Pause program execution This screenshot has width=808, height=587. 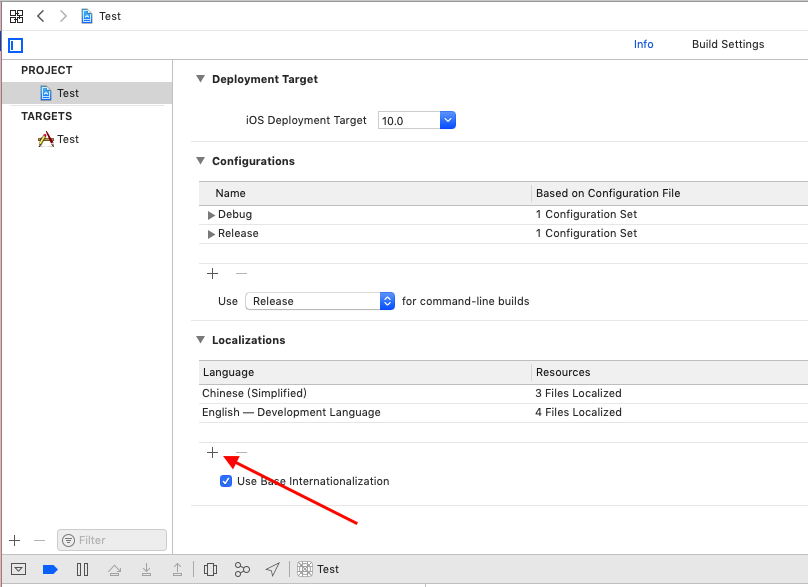[x=82, y=569]
